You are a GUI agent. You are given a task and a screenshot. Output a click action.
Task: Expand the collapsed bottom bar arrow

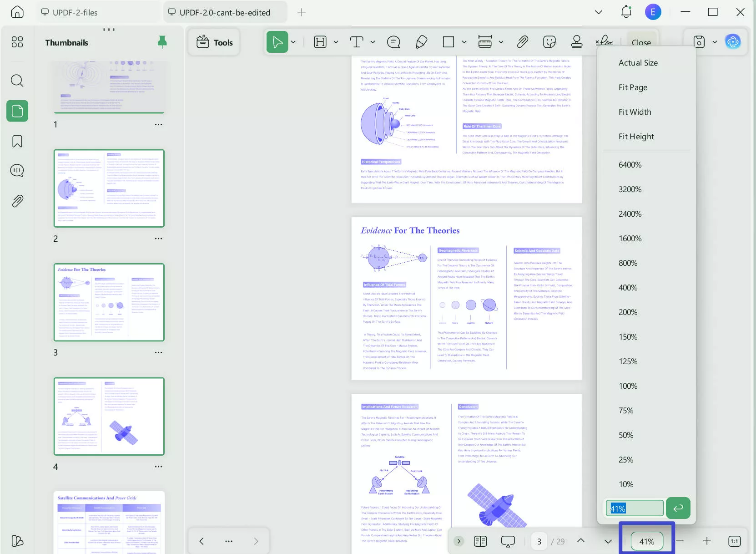(x=459, y=541)
